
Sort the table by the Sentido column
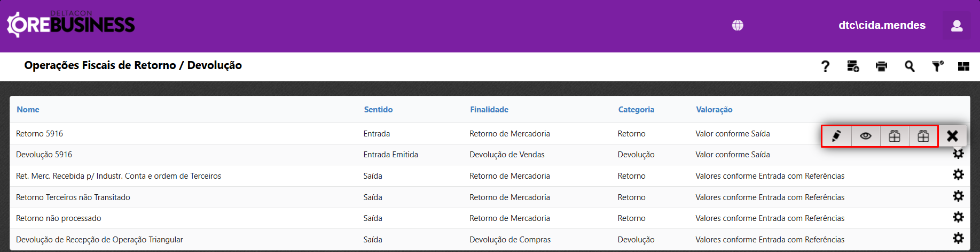tap(378, 110)
